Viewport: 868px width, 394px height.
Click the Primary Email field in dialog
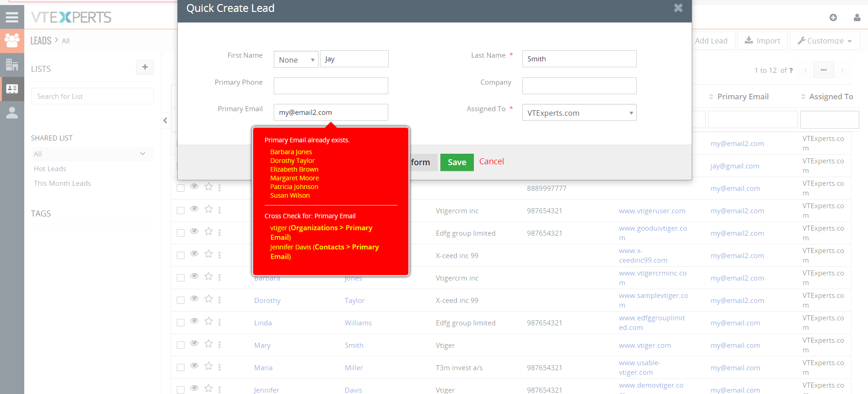[x=331, y=112]
